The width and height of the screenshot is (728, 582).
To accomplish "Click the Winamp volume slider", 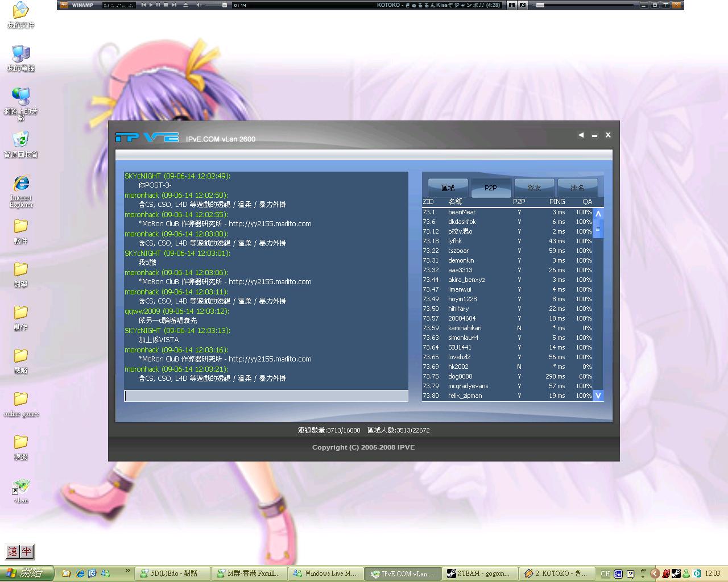I will (x=215, y=5).
